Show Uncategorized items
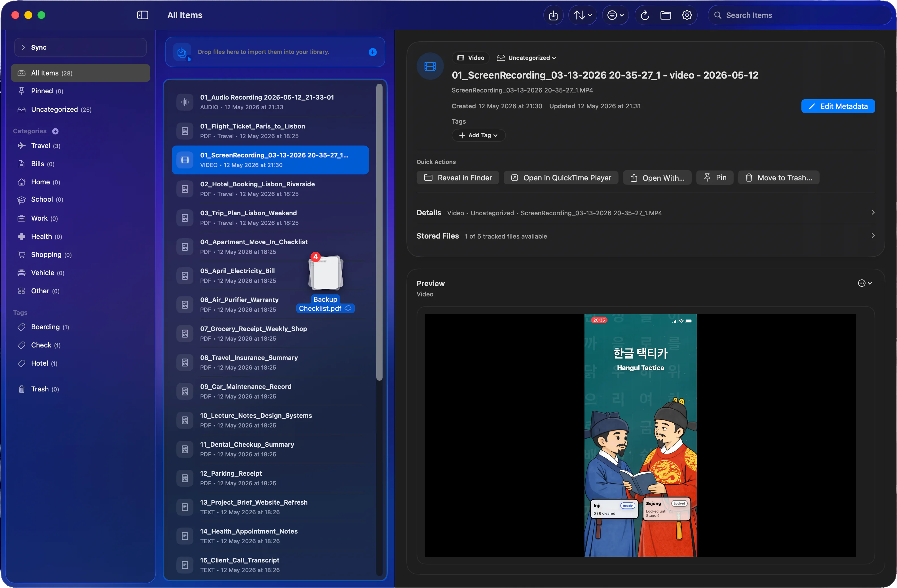This screenshot has height=588, width=897. click(x=80, y=109)
